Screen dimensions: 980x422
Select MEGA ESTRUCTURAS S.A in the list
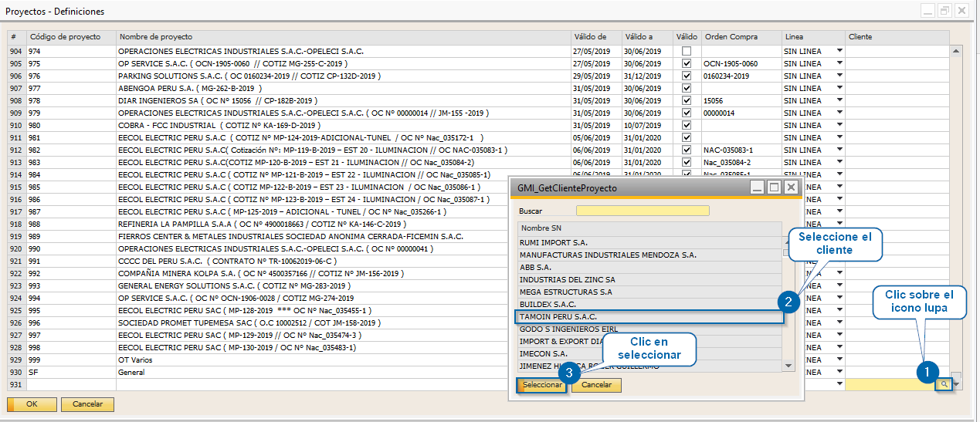tap(650, 292)
